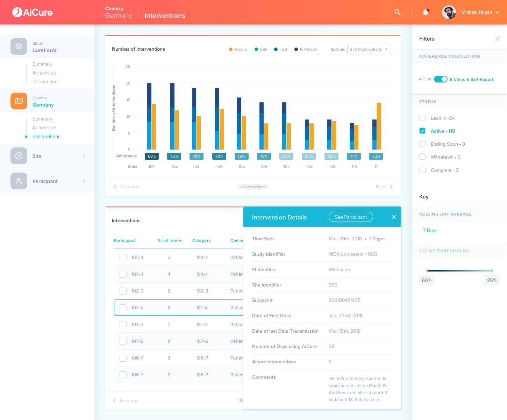Check the Ending Soon - 0 box

pyautogui.click(x=422, y=144)
